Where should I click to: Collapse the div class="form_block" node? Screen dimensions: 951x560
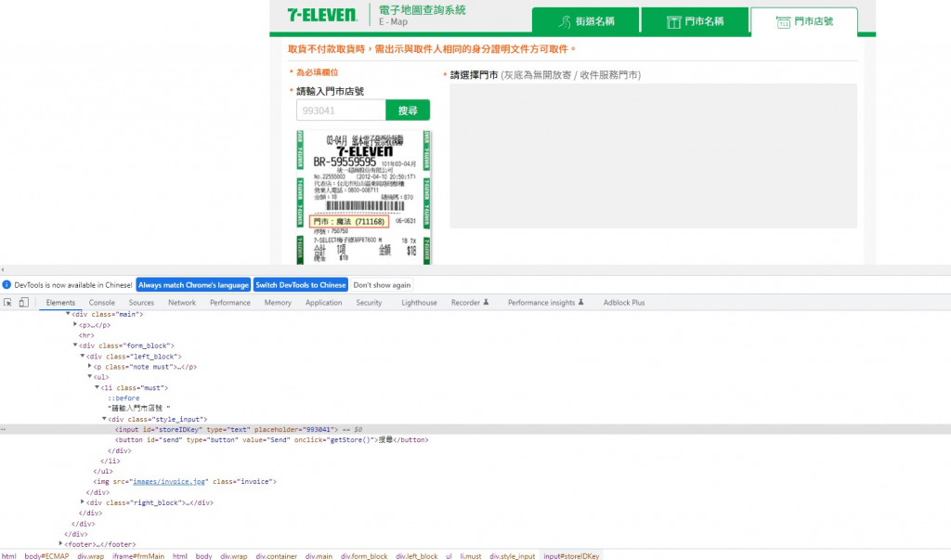click(x=75, y=345)
